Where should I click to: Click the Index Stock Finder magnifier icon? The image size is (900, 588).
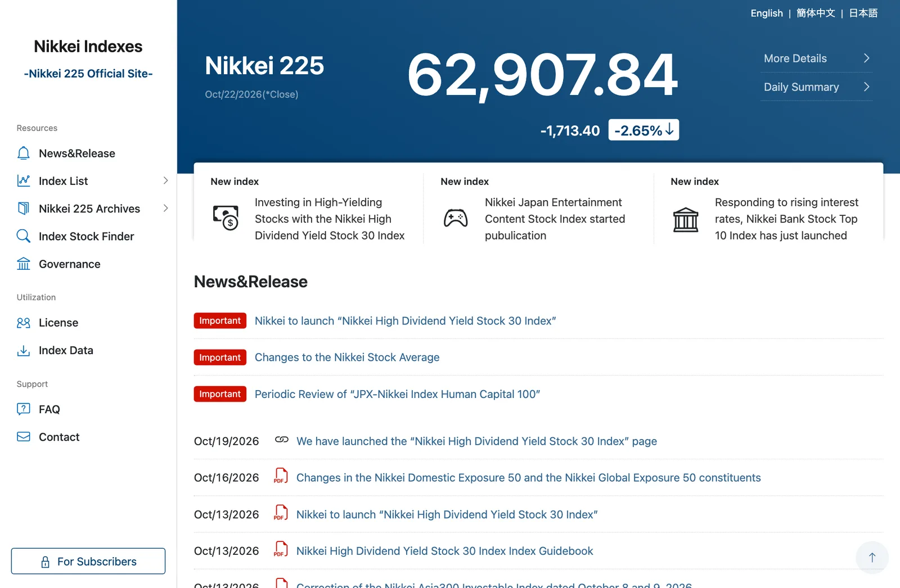click(x=23, y=236)
